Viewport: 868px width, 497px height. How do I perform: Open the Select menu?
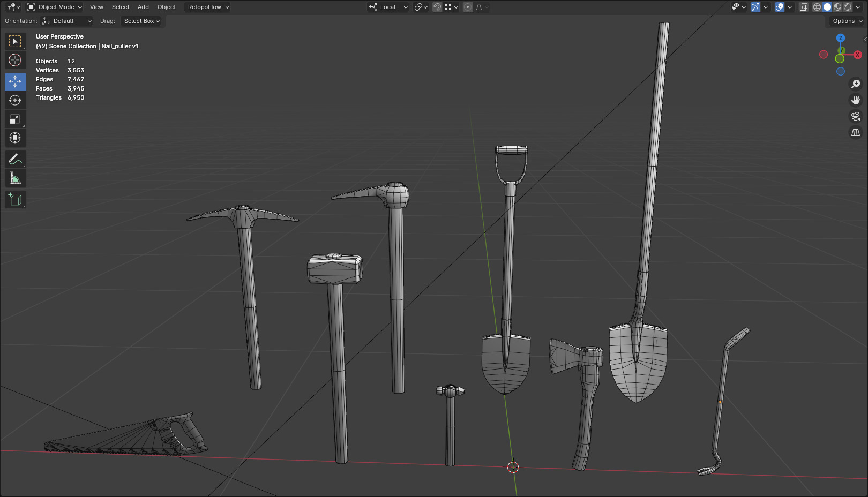(x=121, y=7)
